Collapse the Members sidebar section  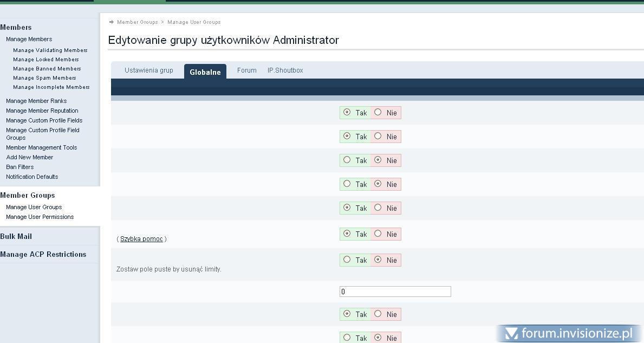[16, 27]
